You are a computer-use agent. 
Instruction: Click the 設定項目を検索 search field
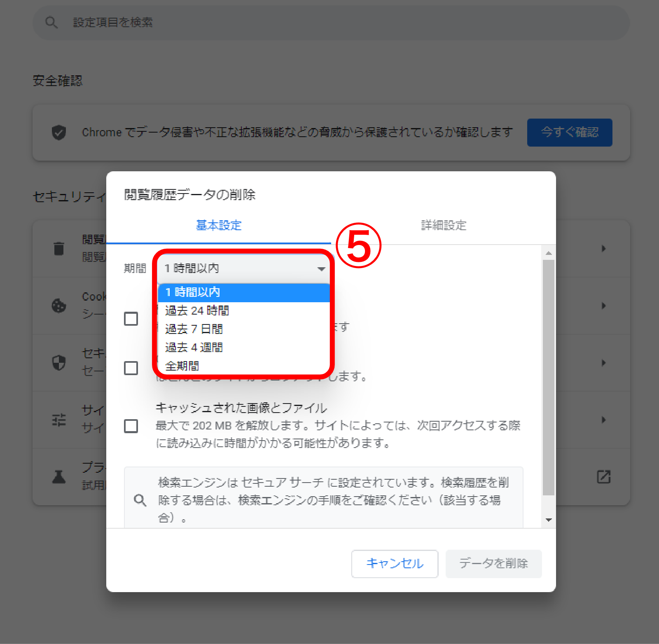pos(331,22)
